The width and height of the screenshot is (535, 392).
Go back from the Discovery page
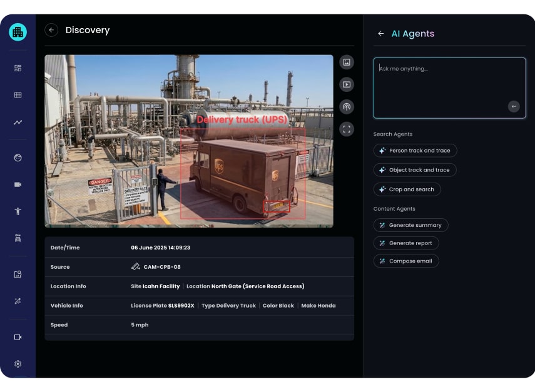pos(51,30)
